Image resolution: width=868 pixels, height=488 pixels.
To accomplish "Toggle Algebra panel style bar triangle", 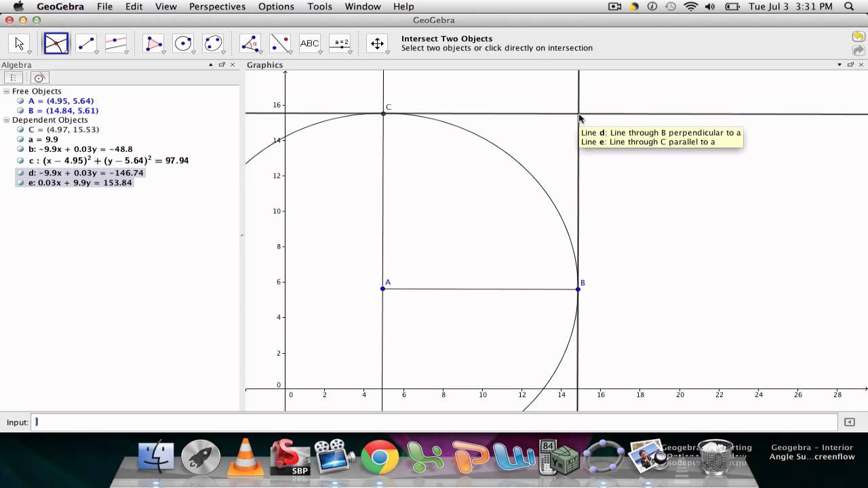I will (210, 65).
